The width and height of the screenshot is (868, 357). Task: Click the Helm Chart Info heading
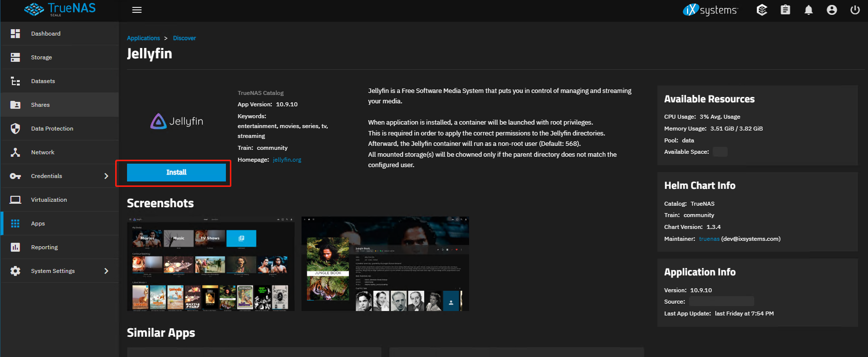click(699, 185)
